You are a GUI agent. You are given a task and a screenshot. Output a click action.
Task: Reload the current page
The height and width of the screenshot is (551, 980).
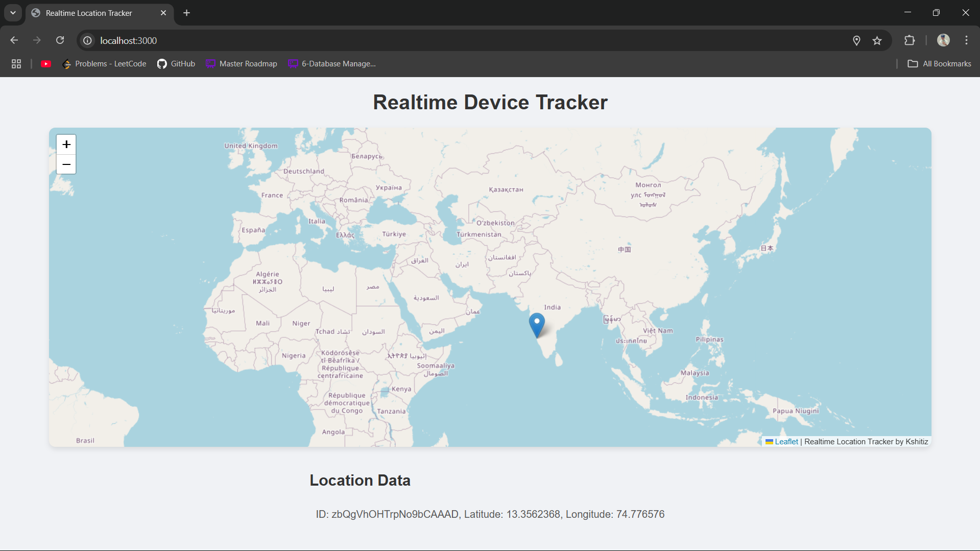tap(60, 40)
